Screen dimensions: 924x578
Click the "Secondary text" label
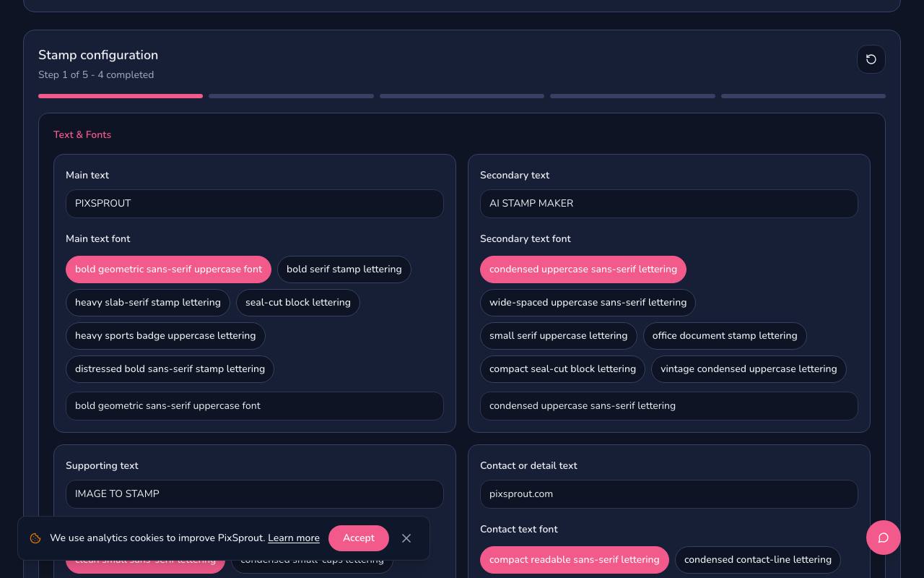coord(515,176)
